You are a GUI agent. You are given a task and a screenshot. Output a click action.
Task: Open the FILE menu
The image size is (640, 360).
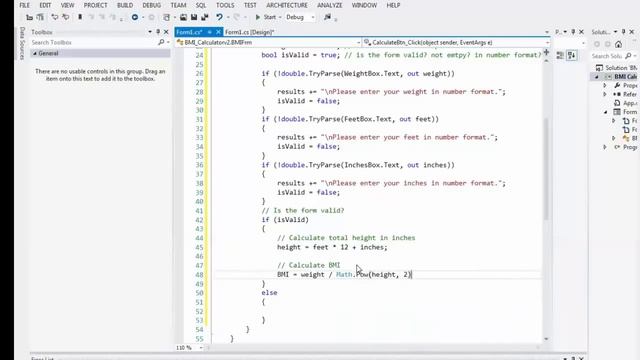(x=24, y=5)
